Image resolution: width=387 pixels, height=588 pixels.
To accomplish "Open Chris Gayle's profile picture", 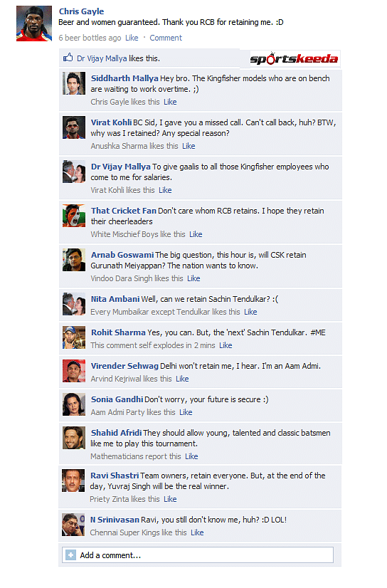I will tap(34, 23).
